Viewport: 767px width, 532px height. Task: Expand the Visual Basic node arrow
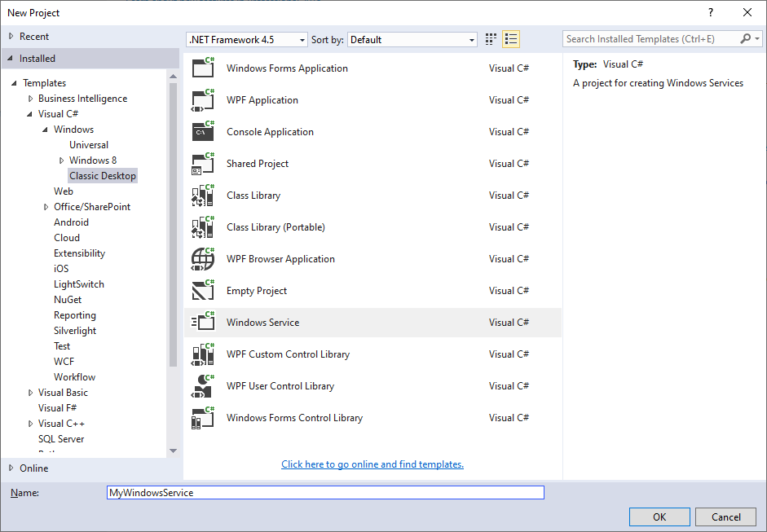click(x=30, y=393)
